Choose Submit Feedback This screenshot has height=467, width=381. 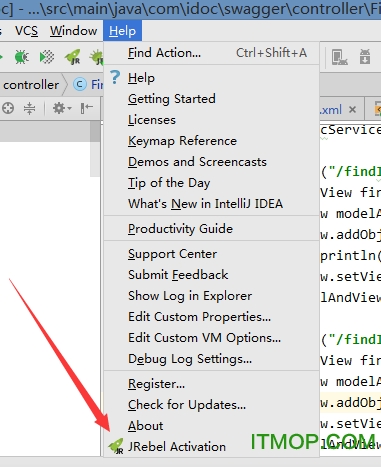click(211, 275)
